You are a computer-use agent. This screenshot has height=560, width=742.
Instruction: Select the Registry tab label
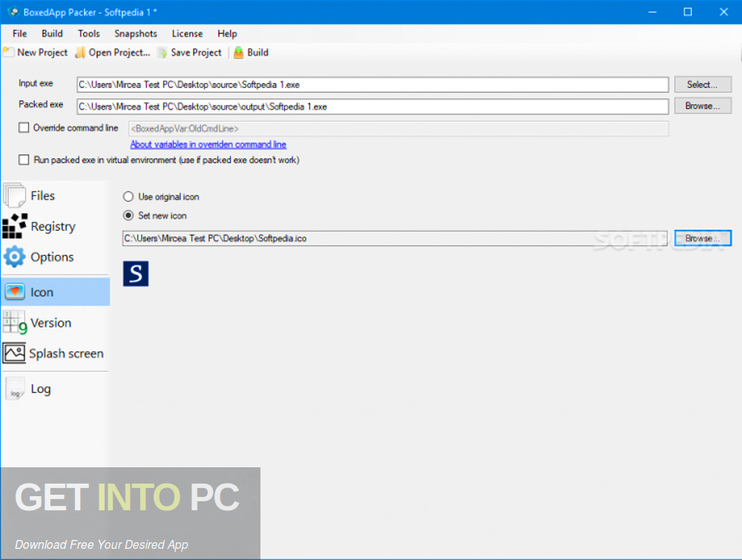tap(53, 226)
